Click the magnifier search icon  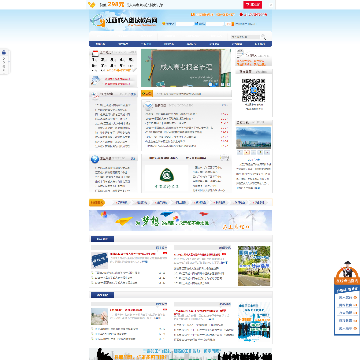click(x=264, y=37)
